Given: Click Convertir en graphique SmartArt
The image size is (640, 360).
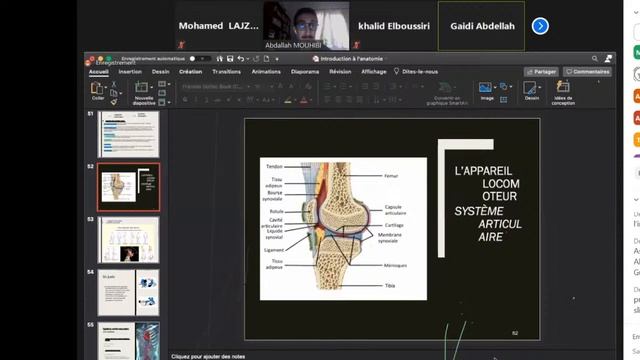Looking at the screenshot, I should (x=447, y=93).
